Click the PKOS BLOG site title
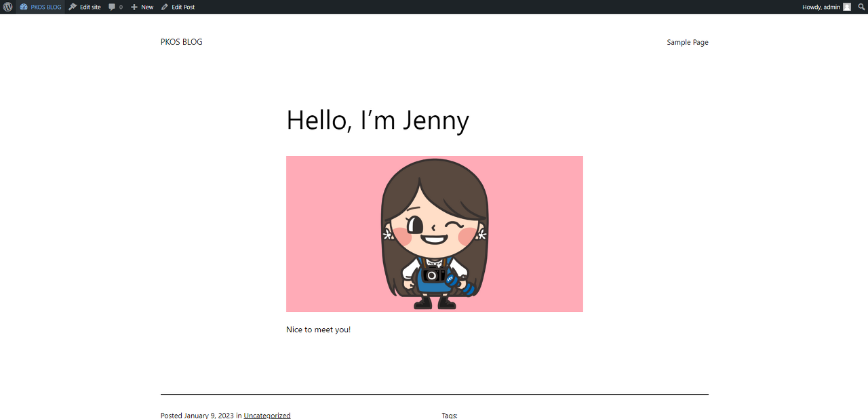This screenshot has height=419, width=868. (x=182, y=42)
